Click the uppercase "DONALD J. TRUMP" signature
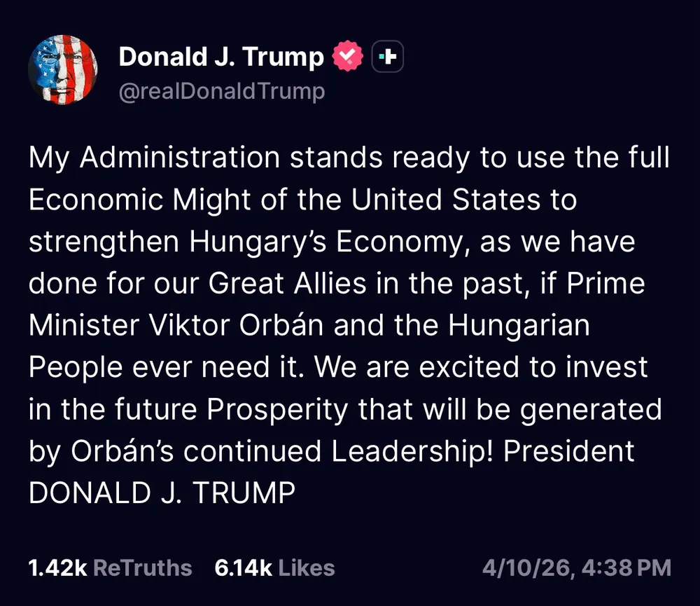The width and height of the screenshot is (700, 606). point(162,493)
